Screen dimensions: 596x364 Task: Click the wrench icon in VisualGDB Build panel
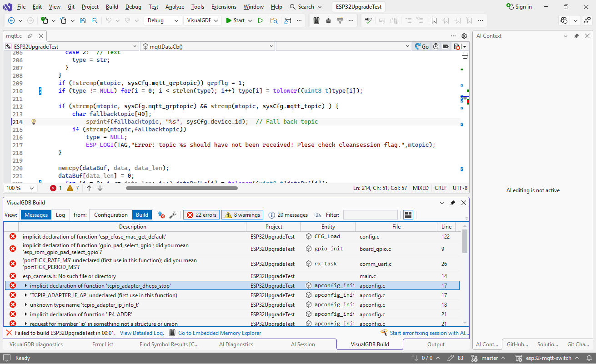click(x=173, y=215)
